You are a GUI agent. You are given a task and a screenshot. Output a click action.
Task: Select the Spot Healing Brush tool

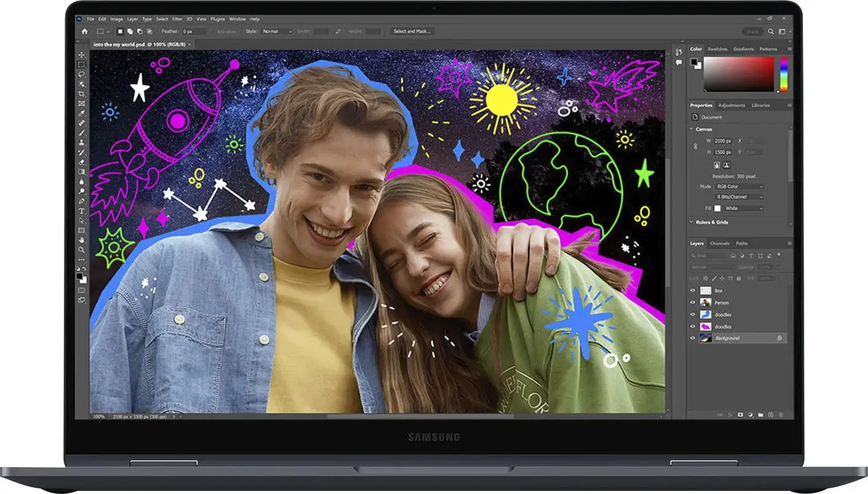(82, 123)
